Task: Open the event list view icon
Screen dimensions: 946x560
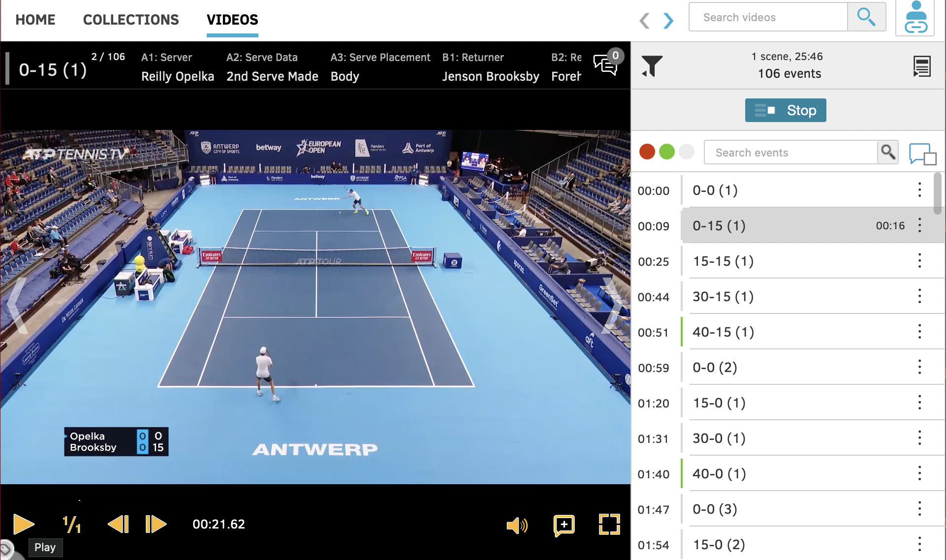Action: (921, 66)
